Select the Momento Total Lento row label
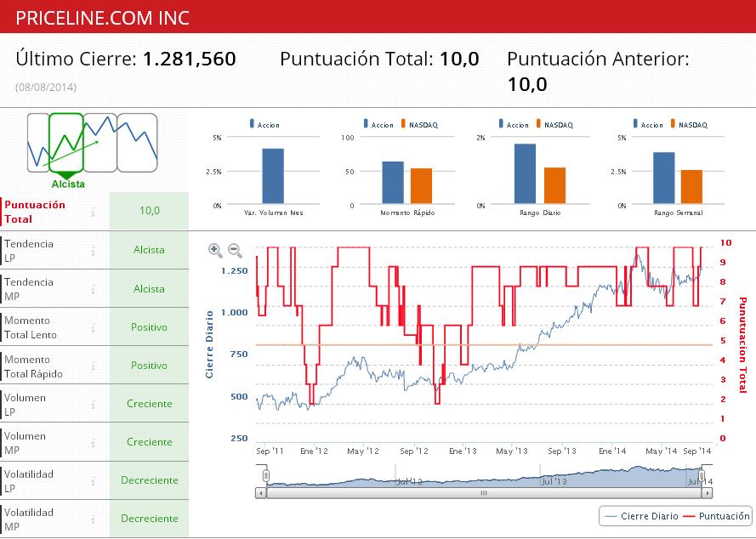 click(x=31, y=327)
